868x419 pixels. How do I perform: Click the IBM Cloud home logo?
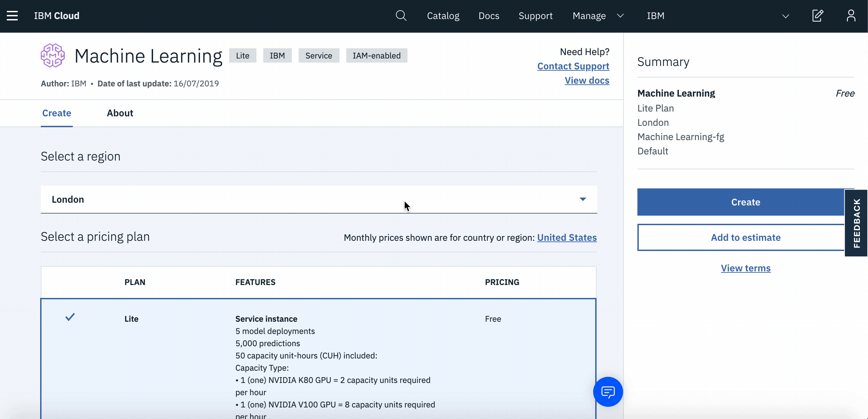point(56,16)
